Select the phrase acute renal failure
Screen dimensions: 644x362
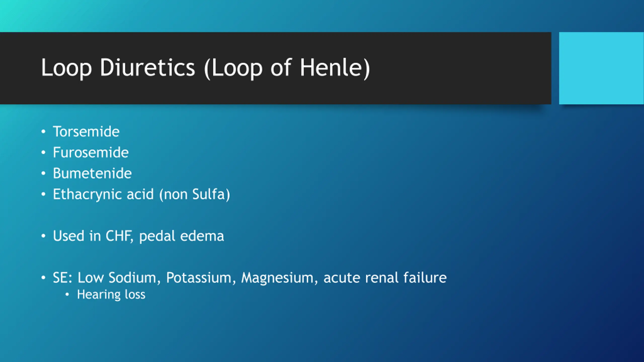coord(385,278)
